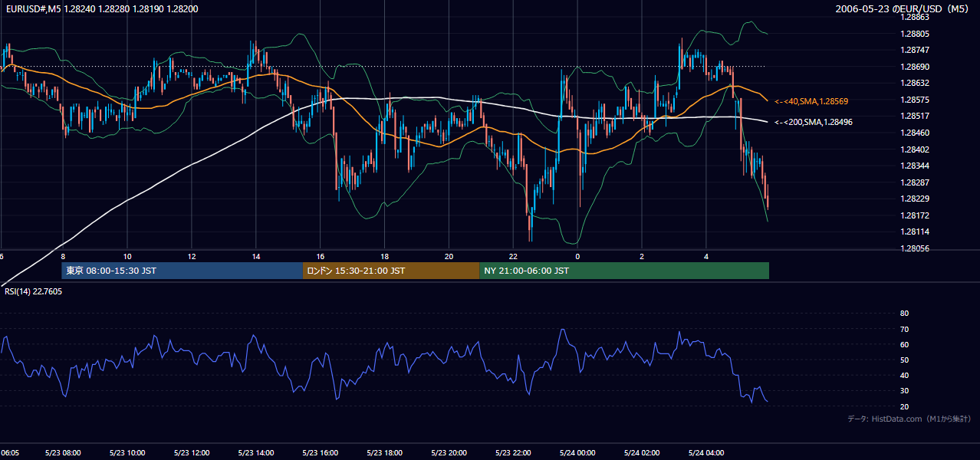Click the 5/24 04:00 bottom axis timestamp
Screen dimensions: 980x460
tap(706, 452)
